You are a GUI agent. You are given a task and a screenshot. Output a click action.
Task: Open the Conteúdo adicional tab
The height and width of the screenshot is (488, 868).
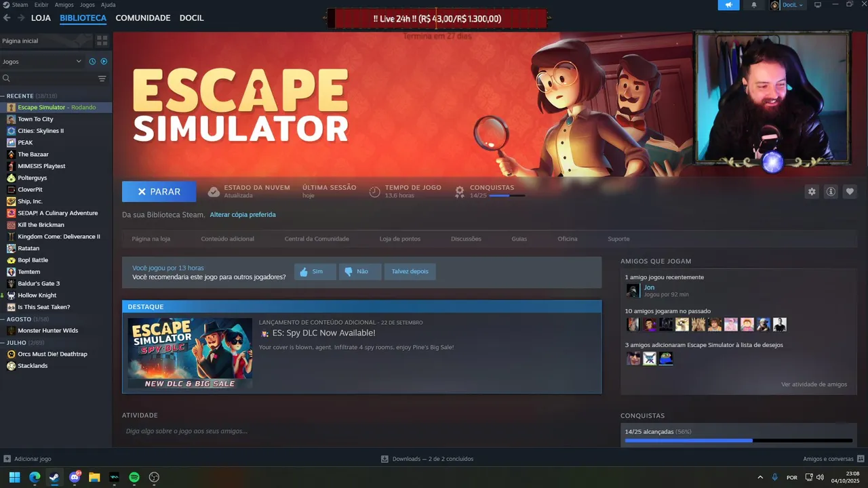(227, 239)
